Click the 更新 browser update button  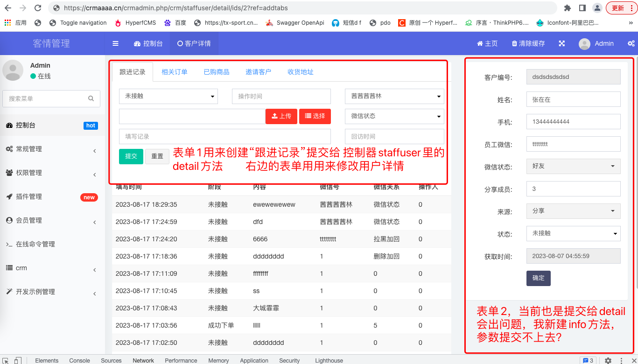pos(621,8)
